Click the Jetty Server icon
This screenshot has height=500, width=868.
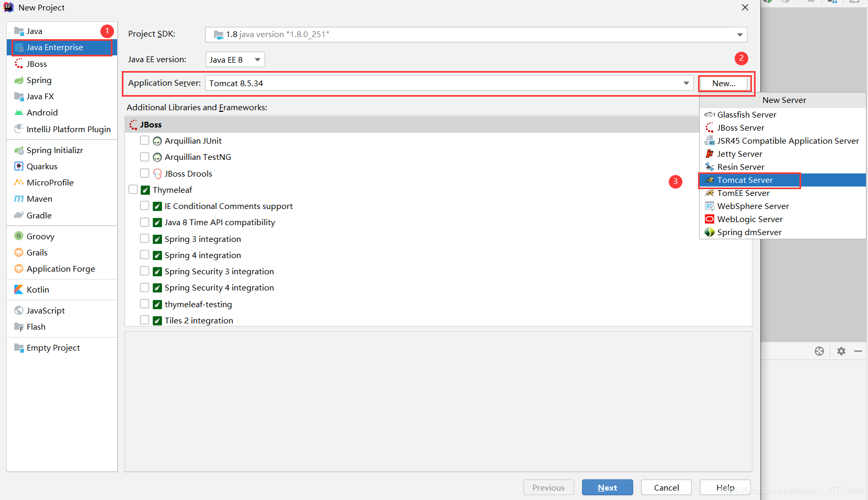point(710,154)
